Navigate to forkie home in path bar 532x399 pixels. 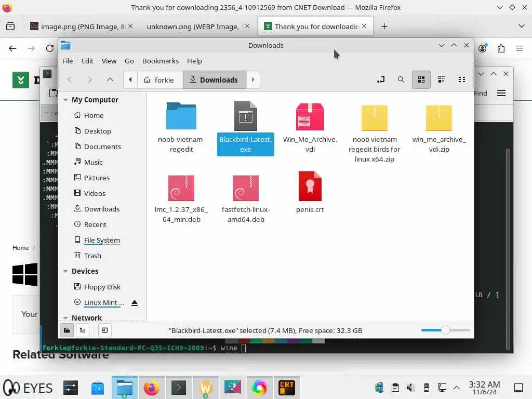pos(160,79)
